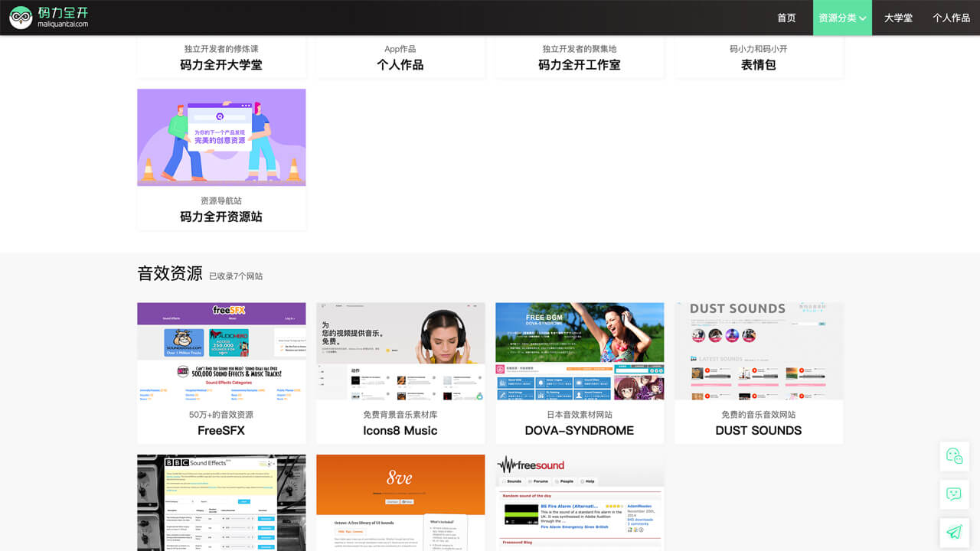Click the owl logo in header

pyautogui.click(x=21, y=17)
